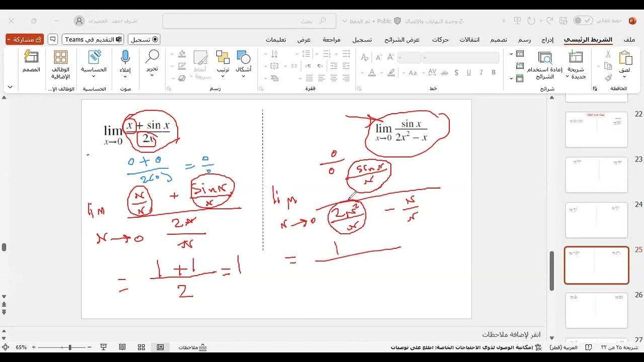Start slideshow from status bar icon
This screenshot has width=644, height=362.
click(104, 347)
